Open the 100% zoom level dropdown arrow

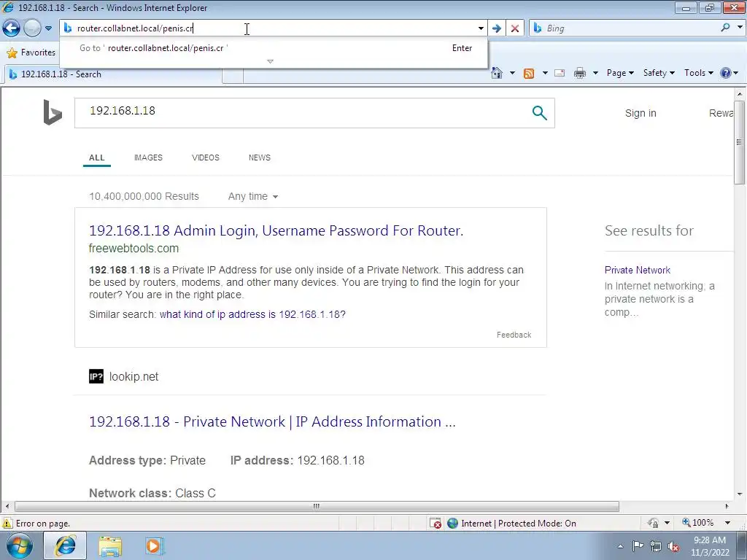pyautogui.click(x=727, y=523)
